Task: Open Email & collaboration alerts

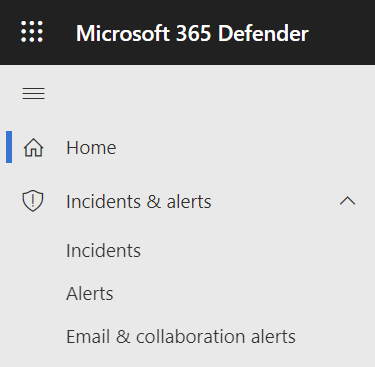Action: coord(181,336)
